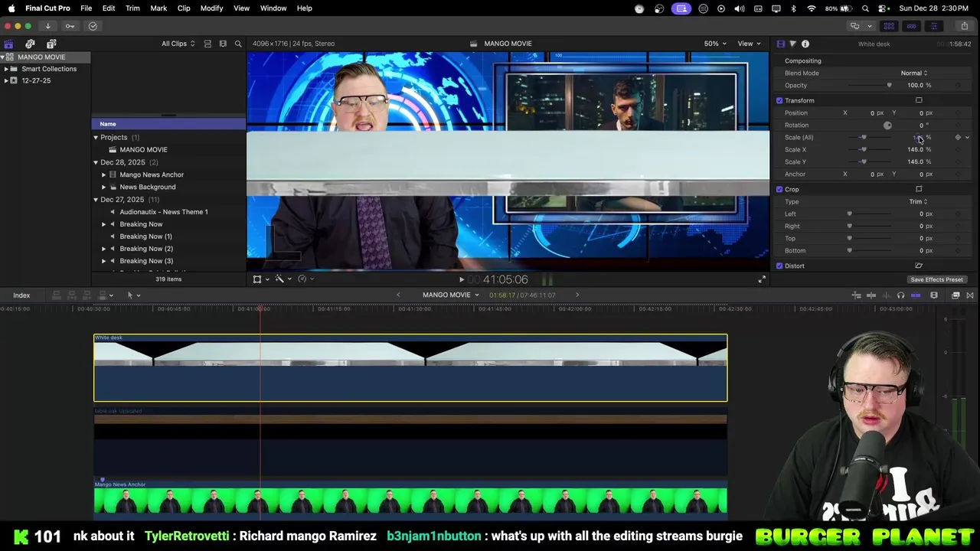This screenshot has height=551, width=980.
Task: Toggle the browser panel layout button
Action: coord(889,26)
